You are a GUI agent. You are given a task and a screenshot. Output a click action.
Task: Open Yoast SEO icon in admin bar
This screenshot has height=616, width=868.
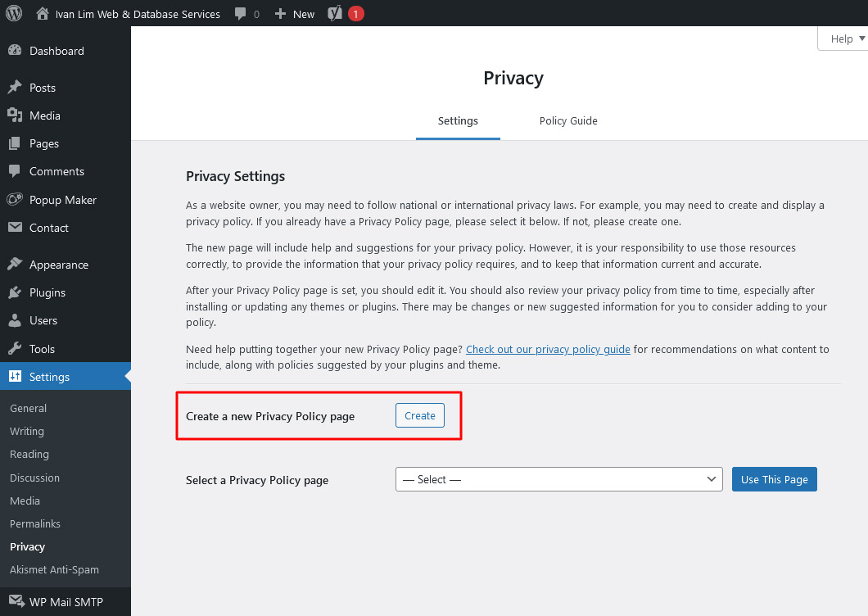coord(334,14)
